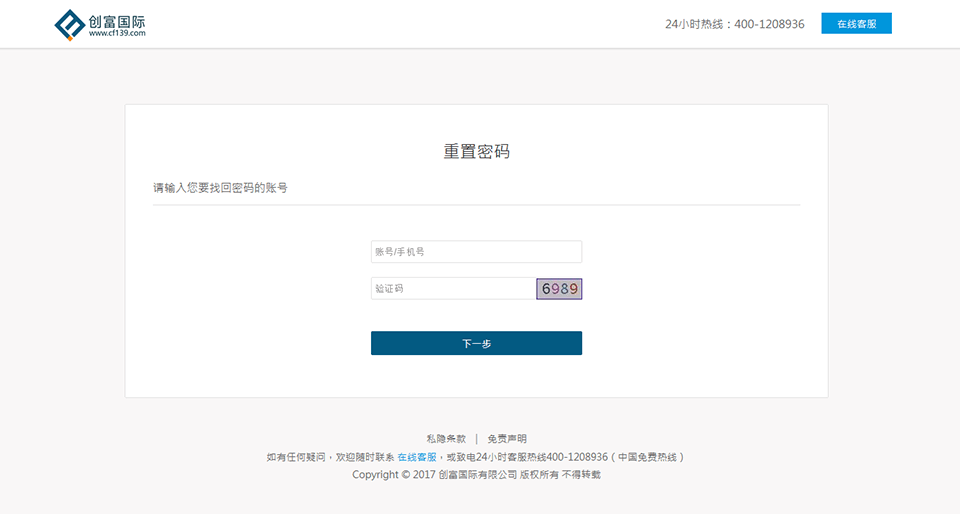Viewport: 960px width, 514px height.
Task: Click the header hotline number 400-1208936
Action: coord(769,24)
